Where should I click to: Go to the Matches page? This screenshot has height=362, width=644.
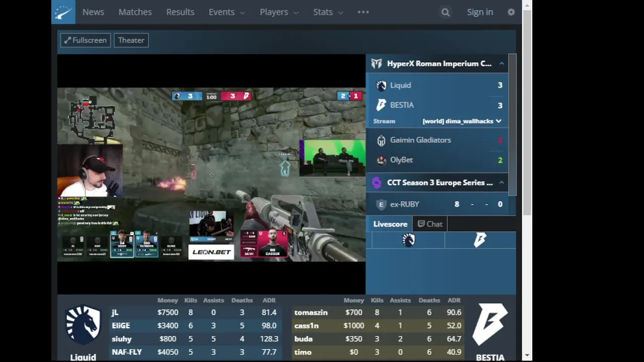135,12
